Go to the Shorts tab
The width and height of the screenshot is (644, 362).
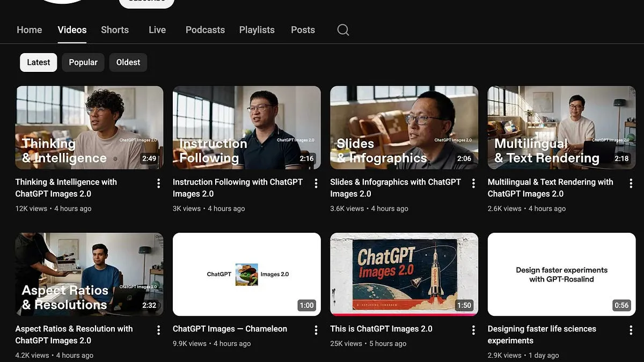coord(115,30)
